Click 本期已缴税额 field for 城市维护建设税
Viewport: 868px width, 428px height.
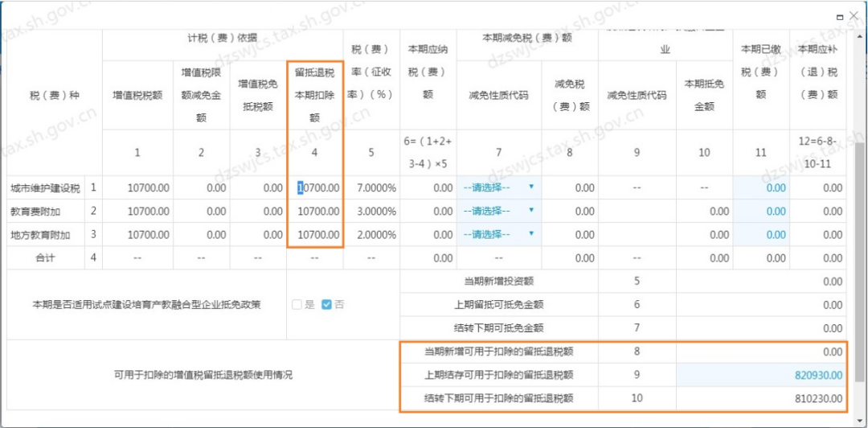click(x=761, y=188)
